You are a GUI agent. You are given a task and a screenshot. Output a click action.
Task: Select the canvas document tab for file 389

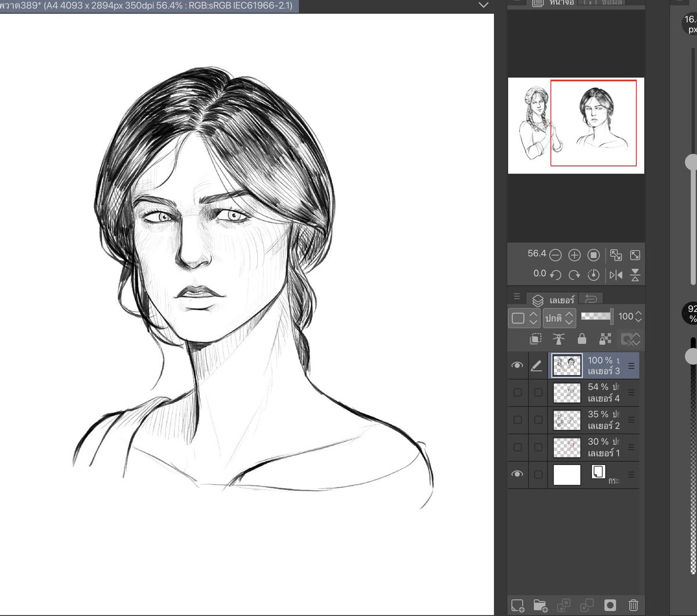coord(150,6)
